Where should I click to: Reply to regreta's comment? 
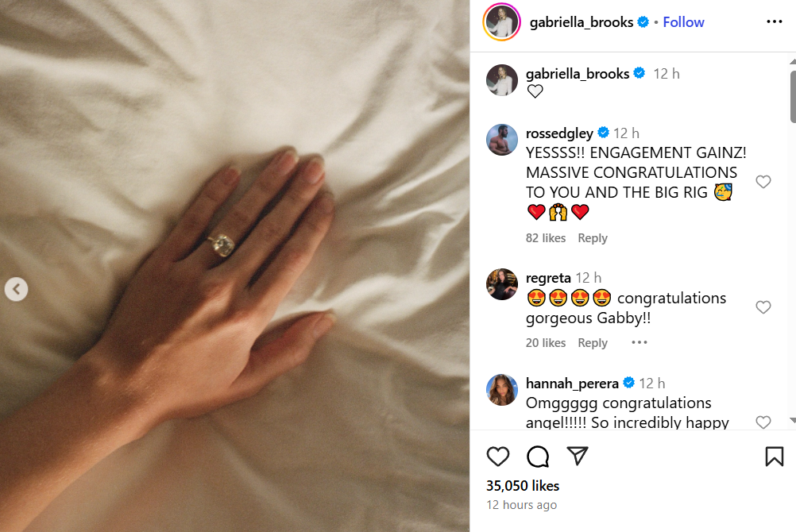coord(593,343)
